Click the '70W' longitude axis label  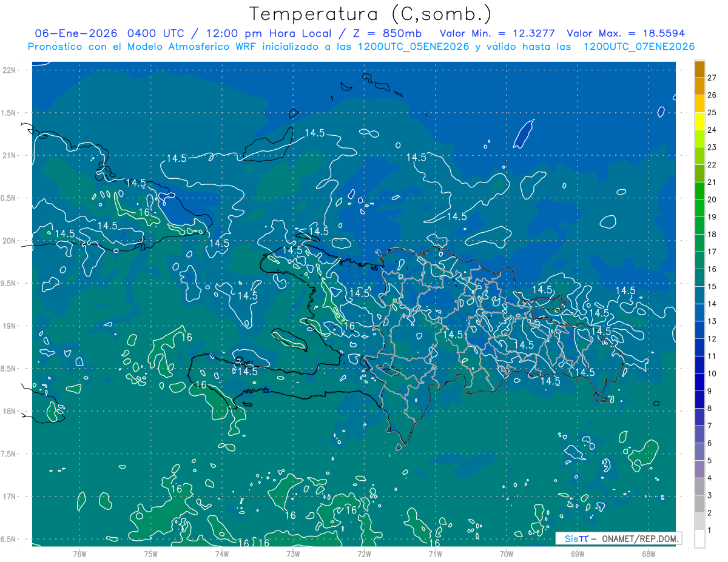507,554
